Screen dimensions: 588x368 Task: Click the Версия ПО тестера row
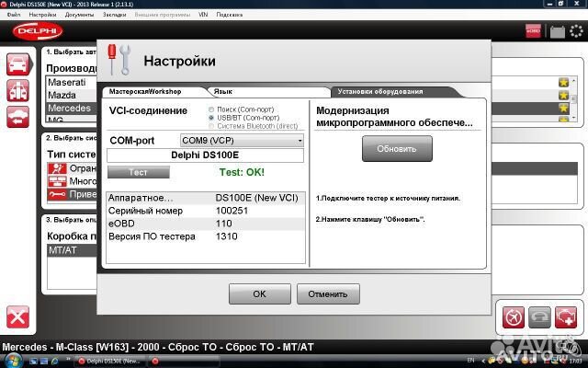206,236
